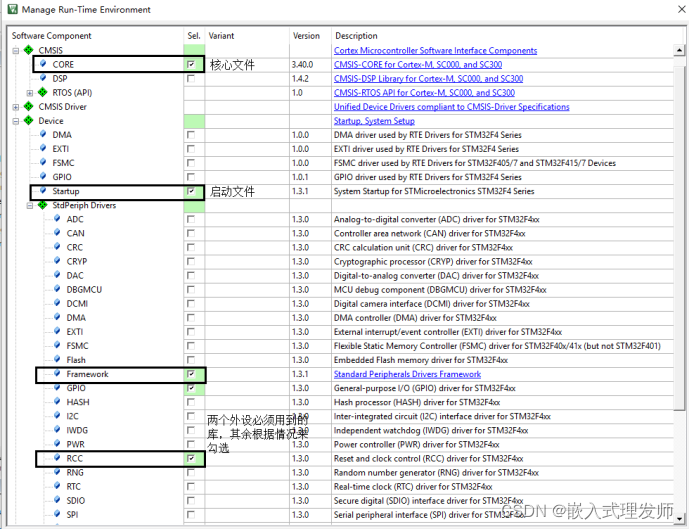Click the DCMI component icon
The image size is (689, 529).
click(x=57, y=303)
